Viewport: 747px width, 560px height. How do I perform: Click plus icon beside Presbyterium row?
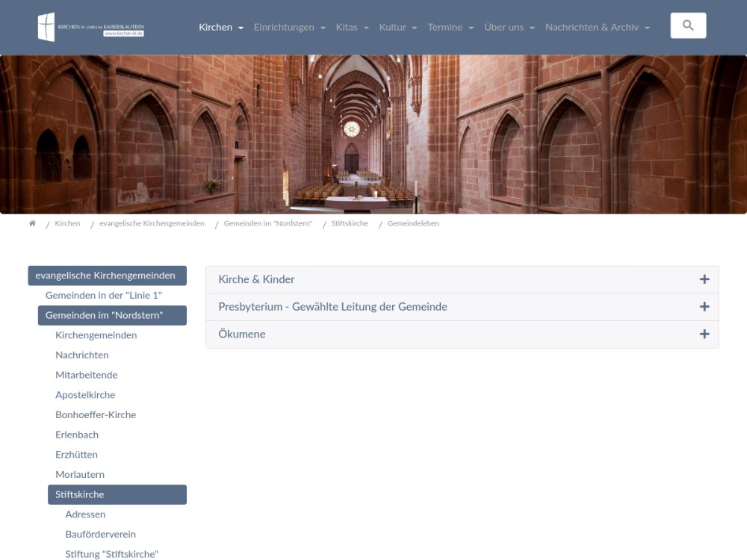click(704, 307)
